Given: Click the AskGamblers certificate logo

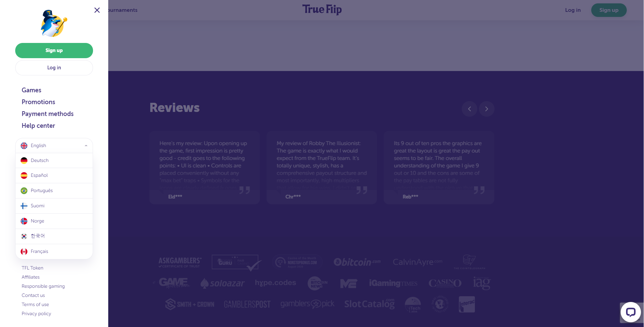Looking at the screenshot, I should pos(180,262).
